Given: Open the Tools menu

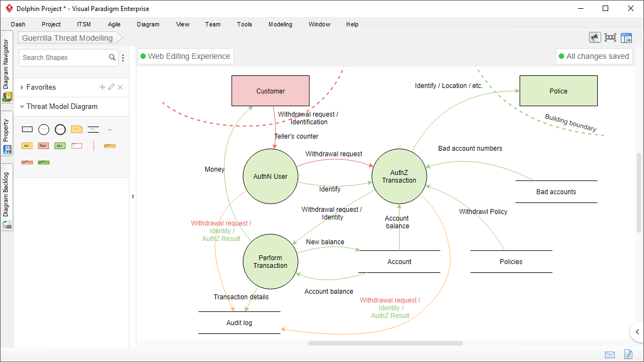Looking at the screenshot, I should click(244, 24).
